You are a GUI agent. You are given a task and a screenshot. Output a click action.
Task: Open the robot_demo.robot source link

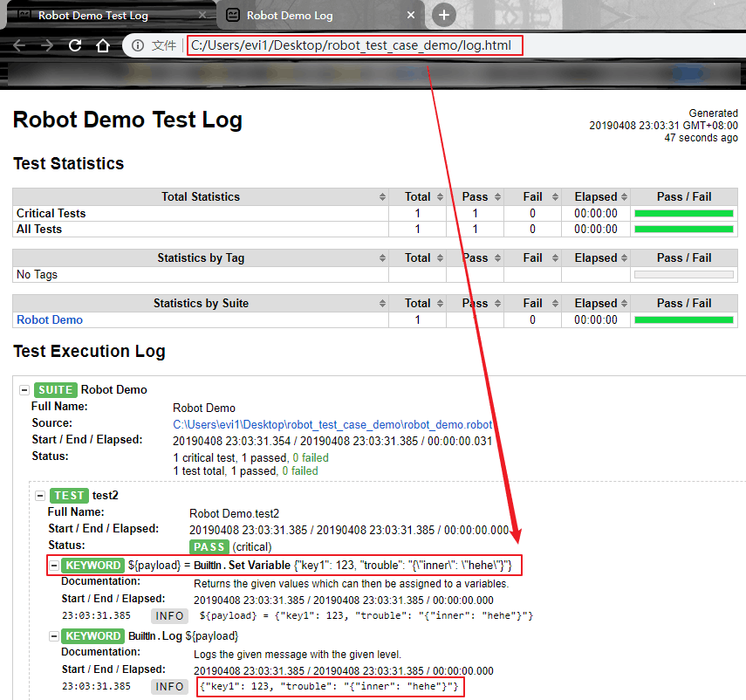point(332,424)
